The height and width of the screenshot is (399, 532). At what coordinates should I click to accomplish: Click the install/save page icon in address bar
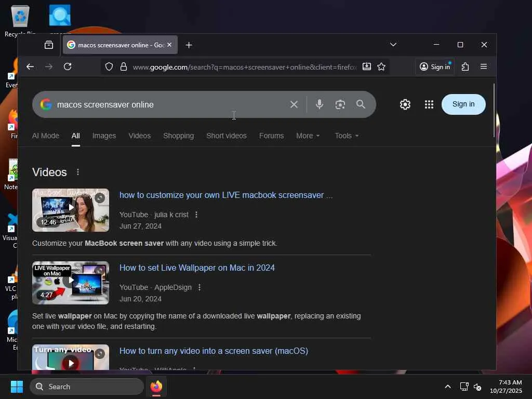(366, 67)
